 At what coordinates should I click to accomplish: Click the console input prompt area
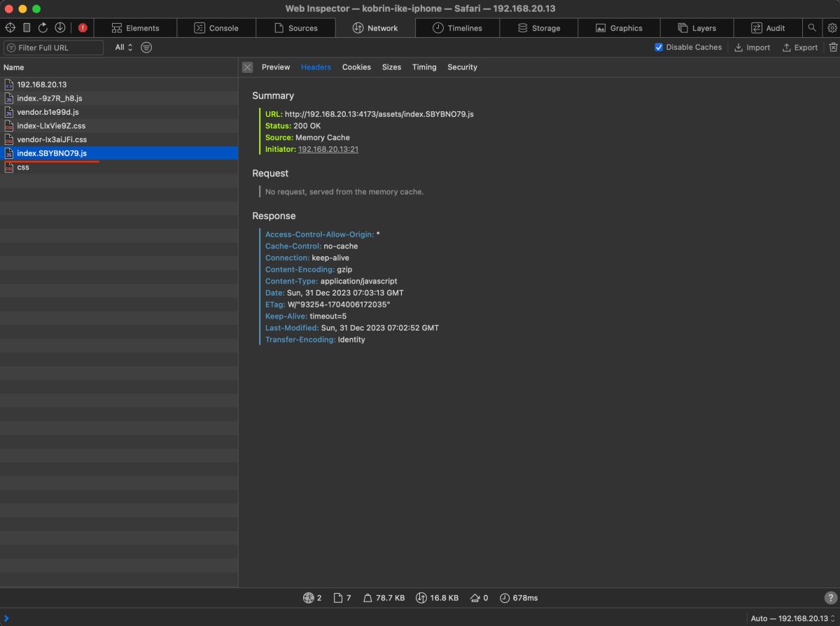click(x=378, y=618)
